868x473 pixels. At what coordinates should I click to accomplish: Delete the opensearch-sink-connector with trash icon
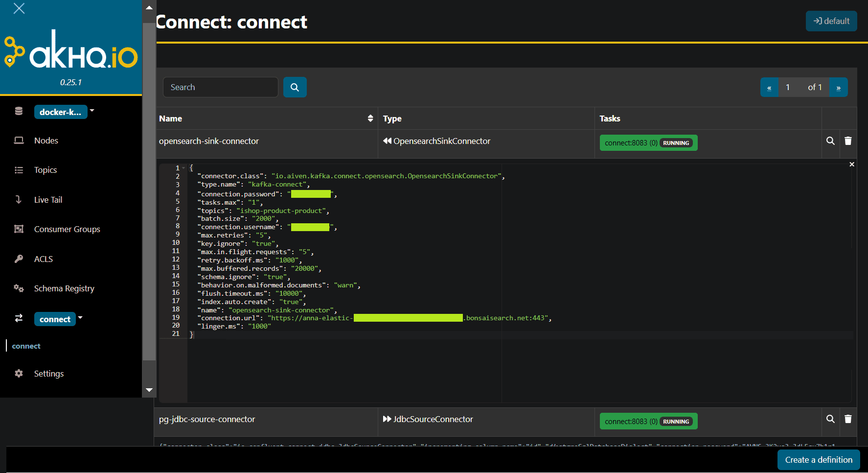click(848, 141)
